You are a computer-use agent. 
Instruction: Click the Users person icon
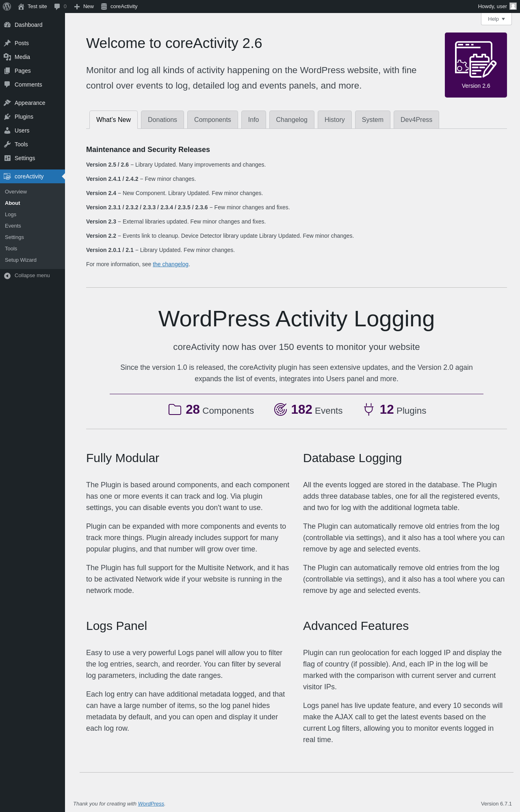[7, 130]
